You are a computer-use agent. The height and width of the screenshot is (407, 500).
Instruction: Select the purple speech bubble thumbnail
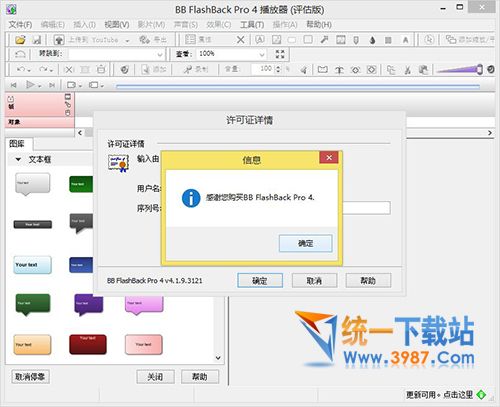pyautogui.click(x=89, y=305)
